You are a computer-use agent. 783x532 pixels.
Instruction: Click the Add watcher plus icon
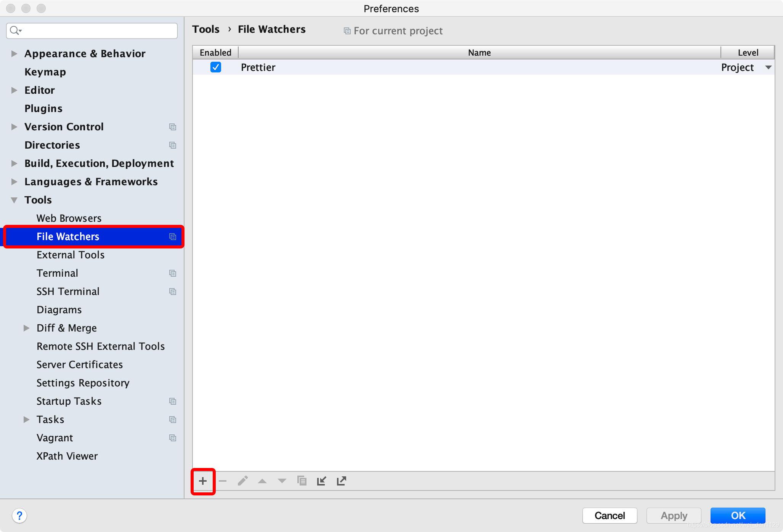[203, 481]
